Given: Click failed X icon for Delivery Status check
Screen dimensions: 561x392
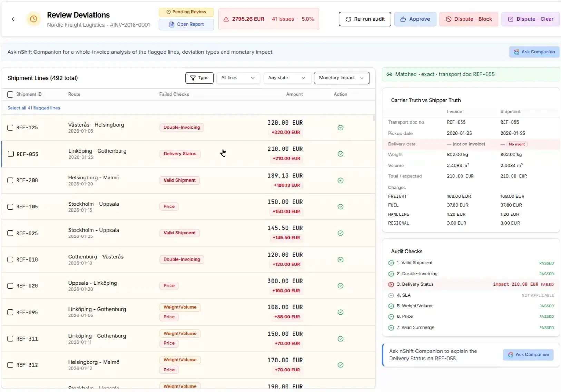Looking at the screenshot, I should tap(391, 285).
